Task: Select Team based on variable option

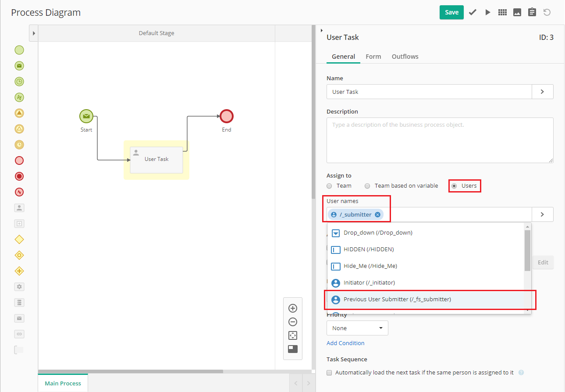Action: click(x=368, y=186)
